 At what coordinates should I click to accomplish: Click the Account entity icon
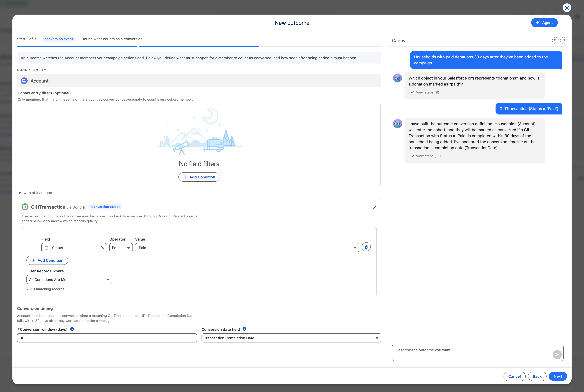pos(24,81)
